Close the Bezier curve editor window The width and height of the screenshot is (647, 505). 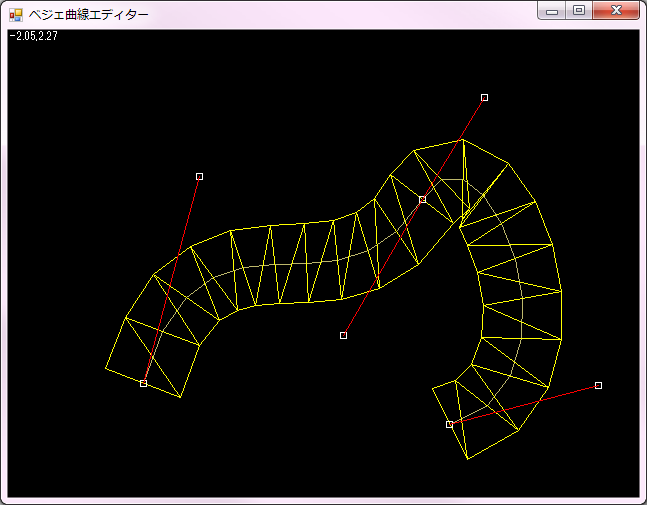pos(616,11)
